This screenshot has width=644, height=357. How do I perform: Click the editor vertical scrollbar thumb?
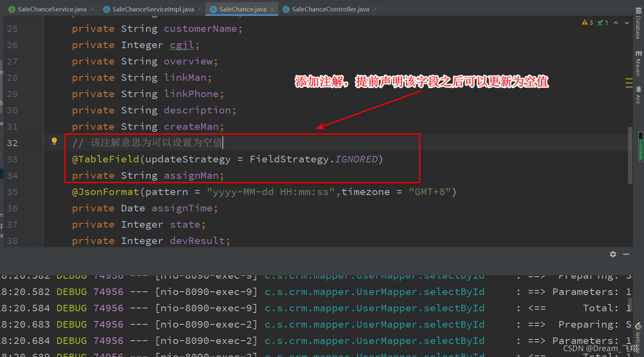[630, 155]
